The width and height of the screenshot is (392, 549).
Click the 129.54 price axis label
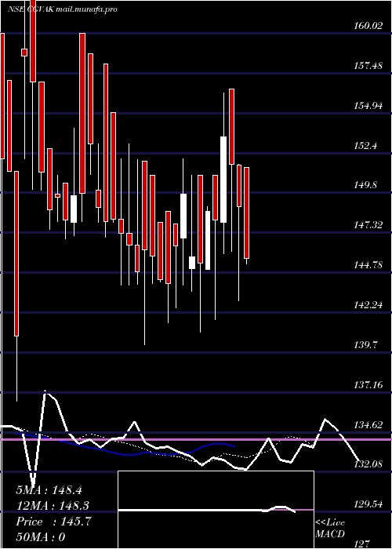(368, 504)
